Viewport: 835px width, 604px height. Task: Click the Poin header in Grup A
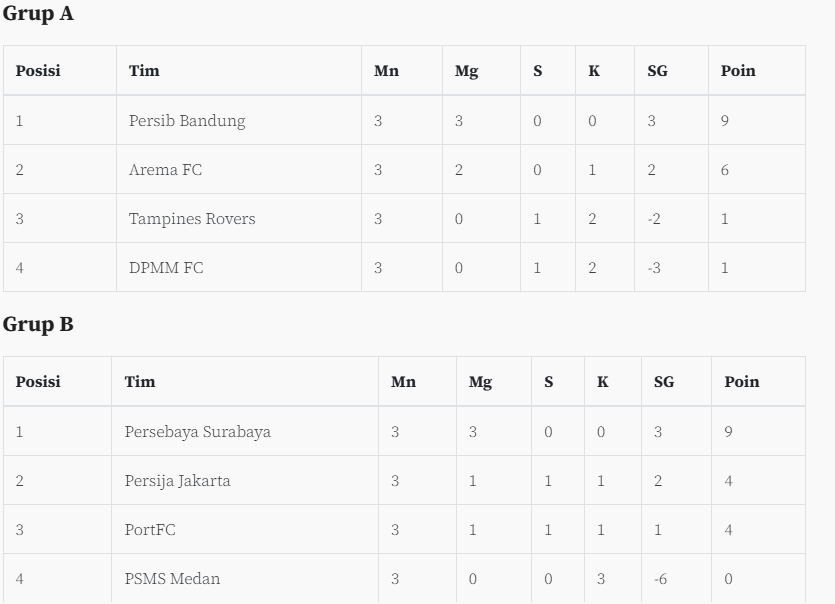[738, 71]
